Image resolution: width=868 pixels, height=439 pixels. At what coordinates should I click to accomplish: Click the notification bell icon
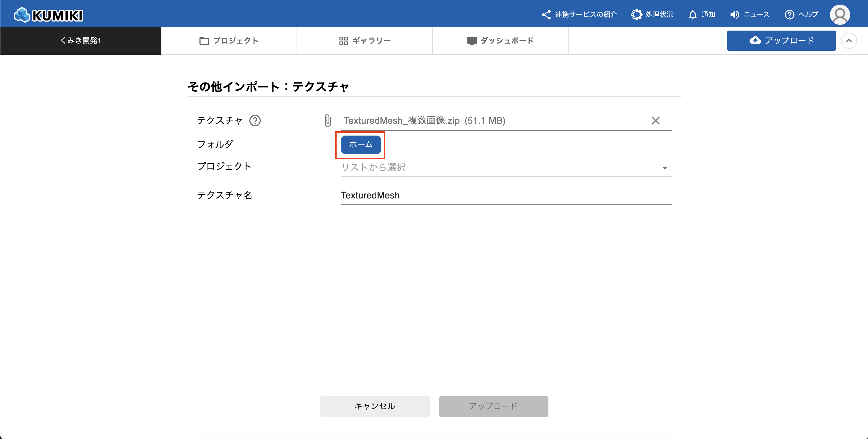tap(692, 14)
